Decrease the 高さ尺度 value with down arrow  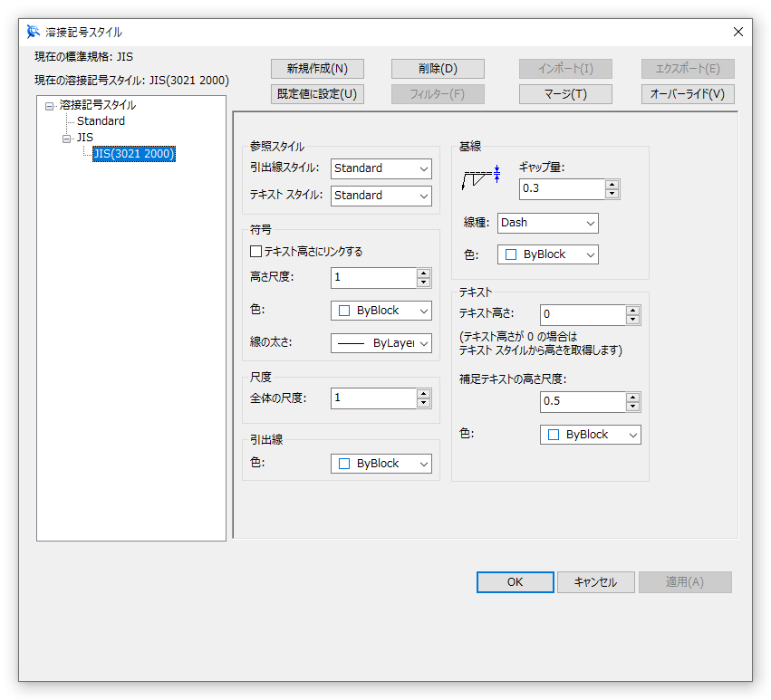point(424,283)
